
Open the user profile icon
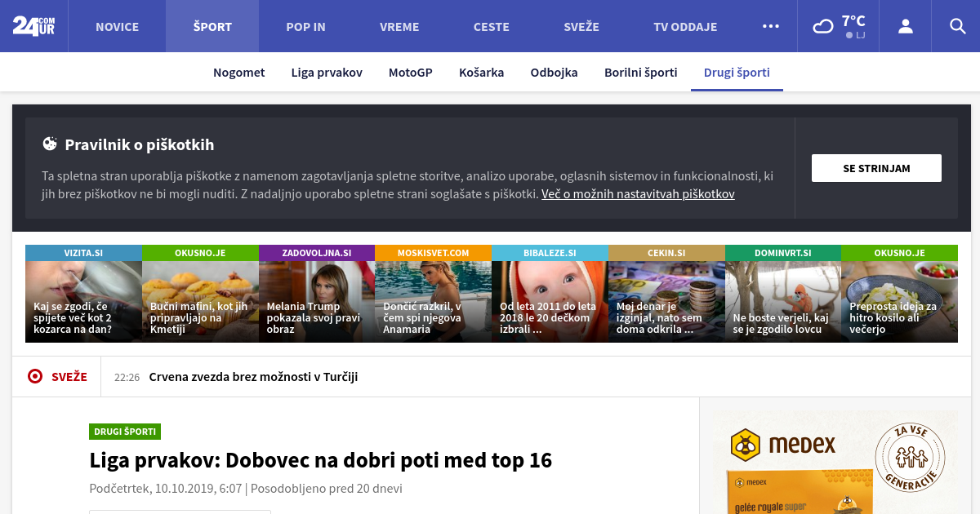(x=905, y=26)
